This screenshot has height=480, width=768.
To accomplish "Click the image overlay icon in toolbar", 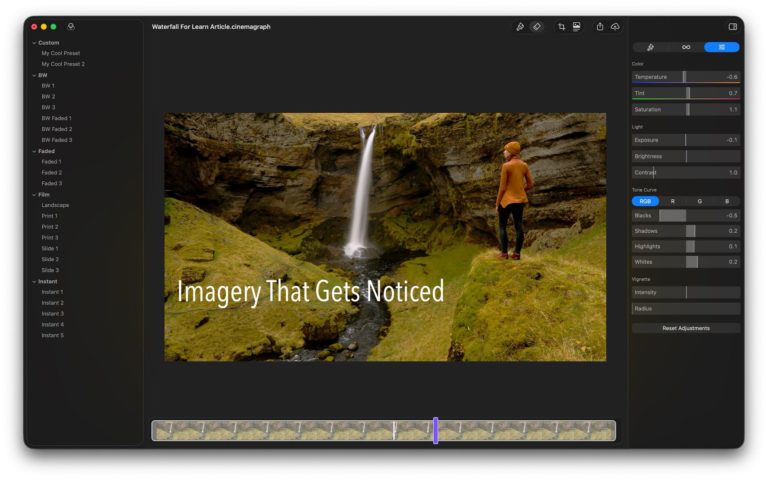I will pos(576,27).
